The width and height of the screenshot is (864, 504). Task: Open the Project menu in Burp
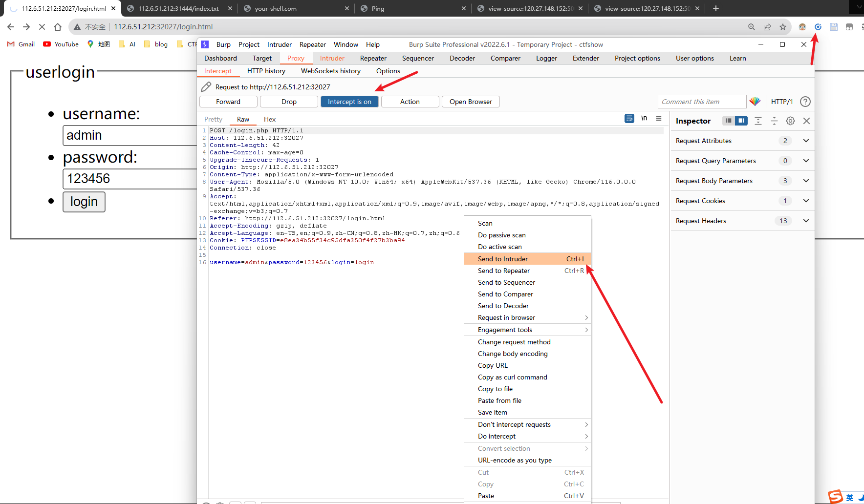[x=249, y=44]
